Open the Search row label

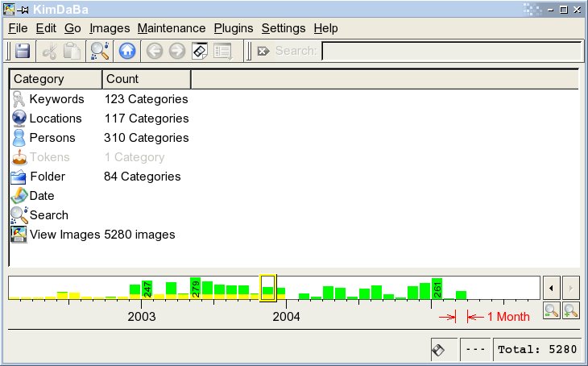tap(49, 215)
